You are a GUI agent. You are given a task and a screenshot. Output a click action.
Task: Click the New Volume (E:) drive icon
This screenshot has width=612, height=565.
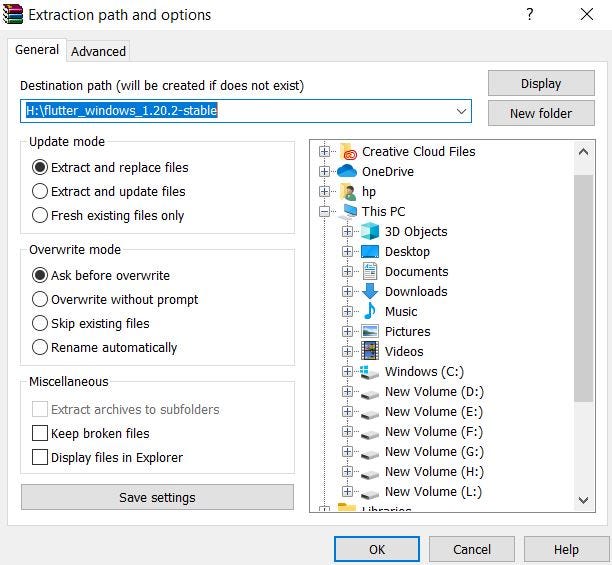tap(369, 414)
